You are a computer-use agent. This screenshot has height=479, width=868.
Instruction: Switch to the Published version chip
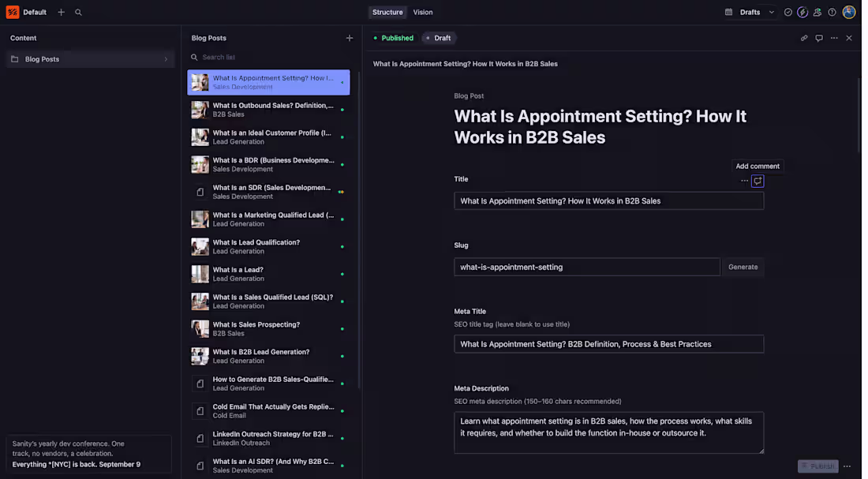click(x=393, y=38)
